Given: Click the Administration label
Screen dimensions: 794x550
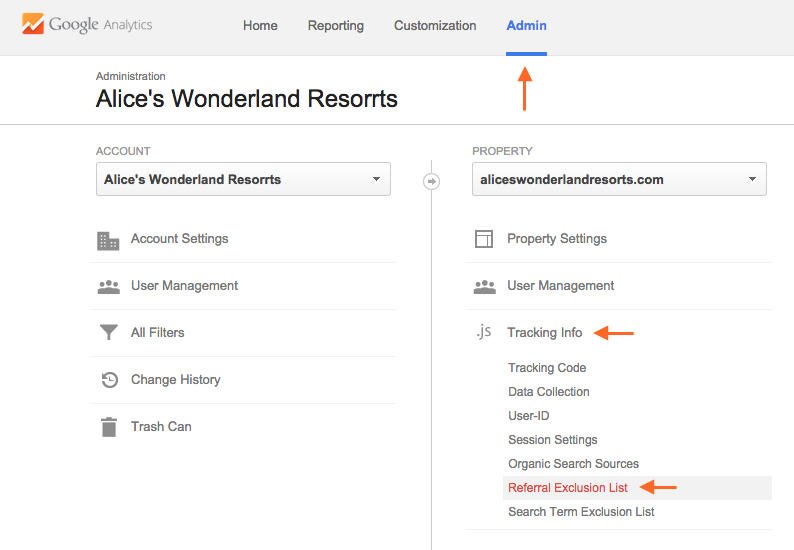Looking at the screenshot, I should 131,76.
